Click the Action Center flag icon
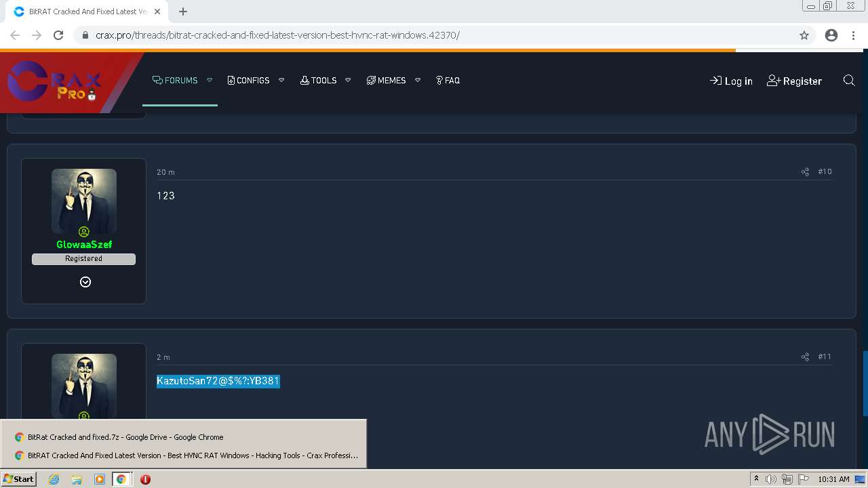Image resolution: width=868 pixels, height=488 pixels. click(802, 479)
